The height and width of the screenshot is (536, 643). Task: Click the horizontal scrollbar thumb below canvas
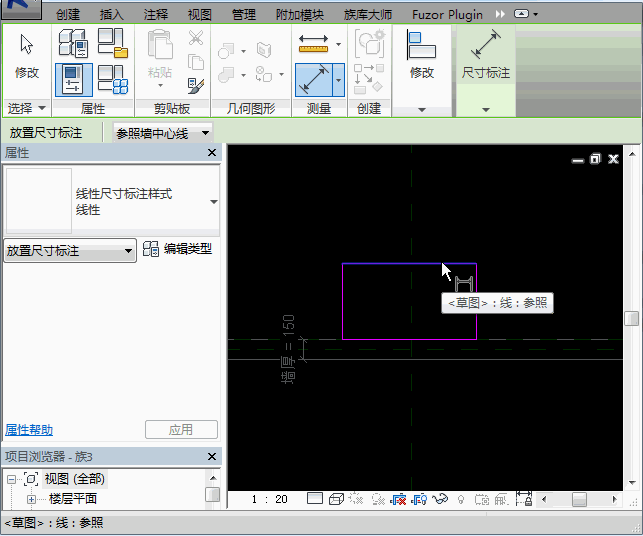tap(579, 498)
